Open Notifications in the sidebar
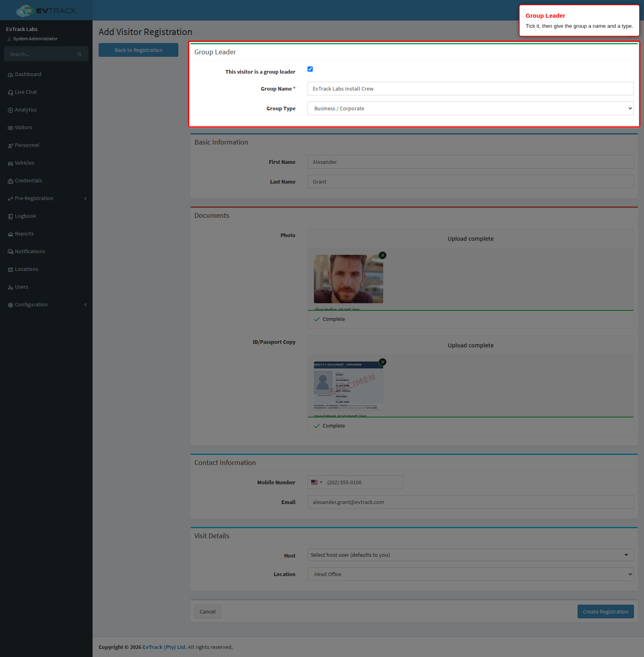644x657 pixels. tap(46, 252)
